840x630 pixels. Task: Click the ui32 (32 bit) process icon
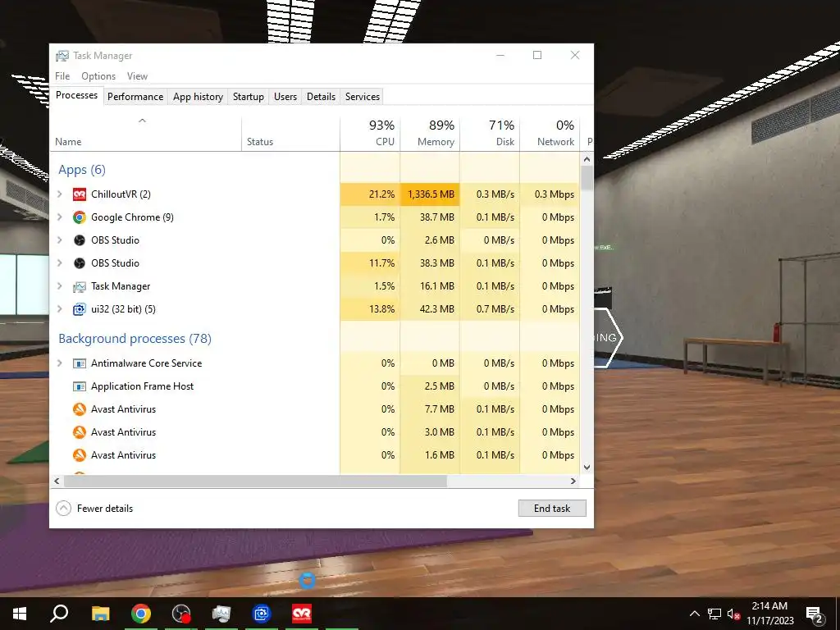coord(80,309)
